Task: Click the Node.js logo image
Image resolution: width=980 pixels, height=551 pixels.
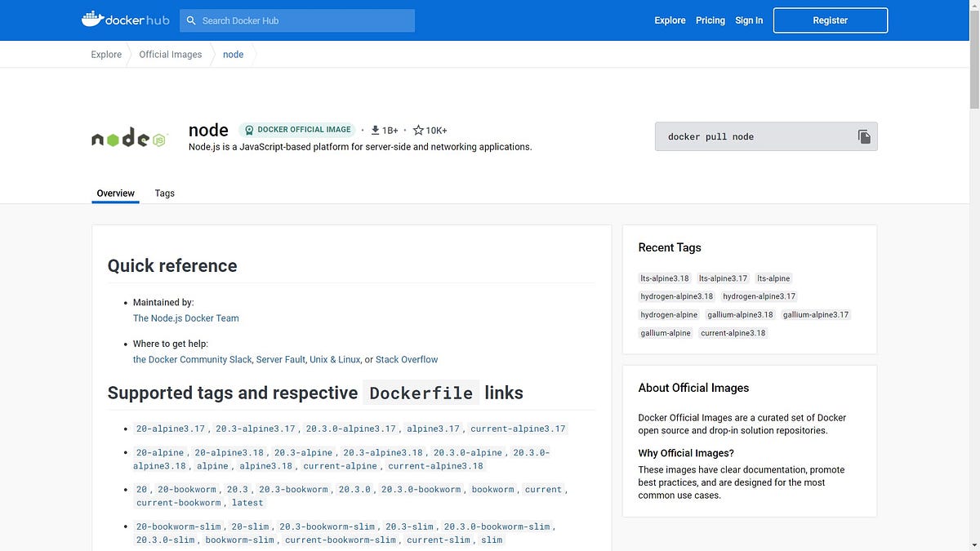Action: pyautogui.click(x=128, y=137)
